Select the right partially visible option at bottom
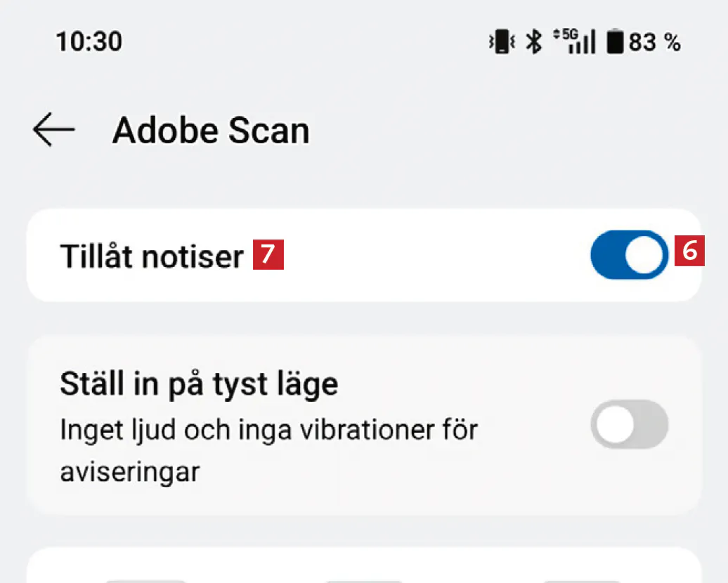Viewport: 728px width, 583px height. 582,580
